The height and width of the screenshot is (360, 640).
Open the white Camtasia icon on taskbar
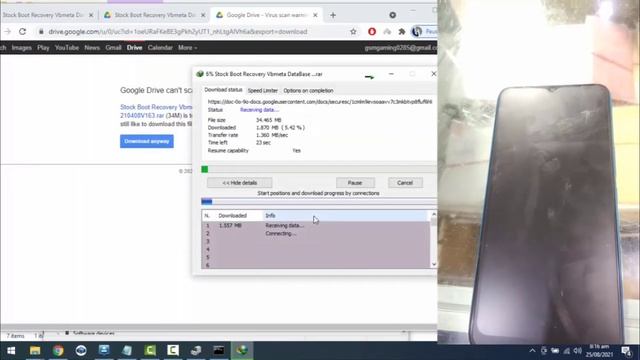pyautogui.click(x=173, y=351)
